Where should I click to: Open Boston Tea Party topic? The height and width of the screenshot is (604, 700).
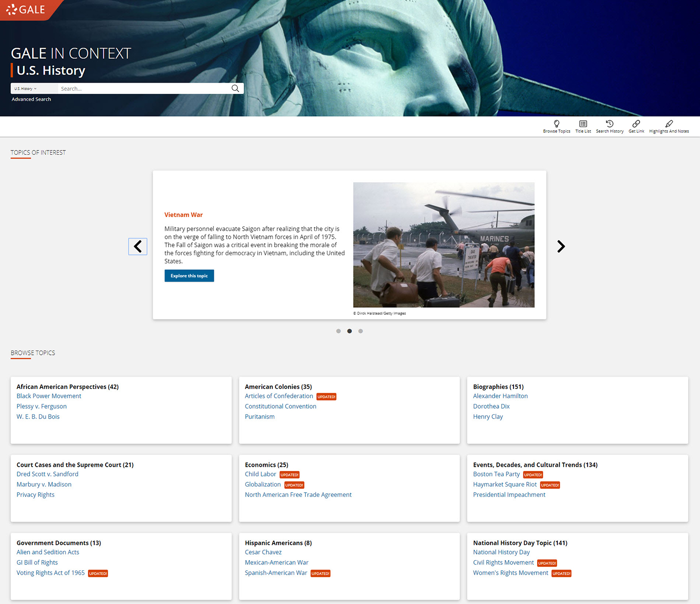[x=497, y=474]
